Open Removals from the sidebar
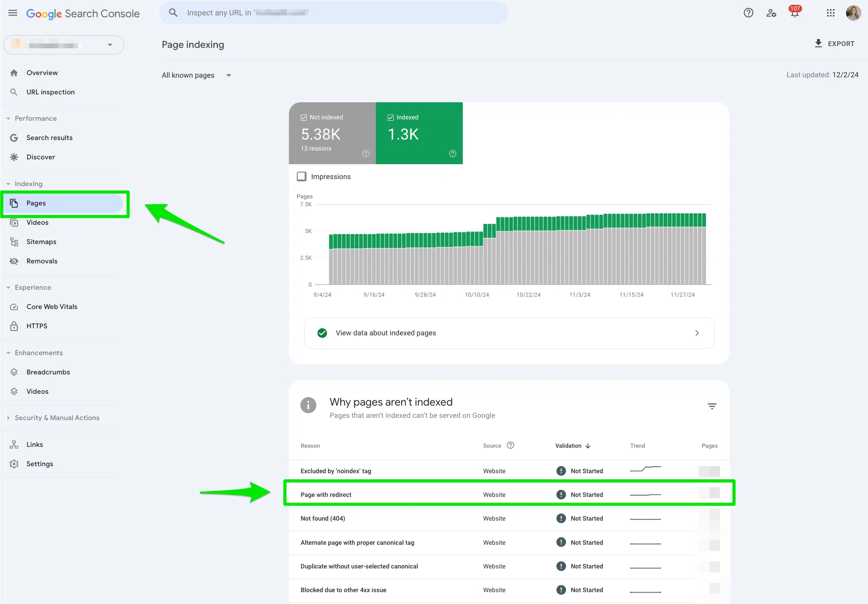 (x=42, y=261)
